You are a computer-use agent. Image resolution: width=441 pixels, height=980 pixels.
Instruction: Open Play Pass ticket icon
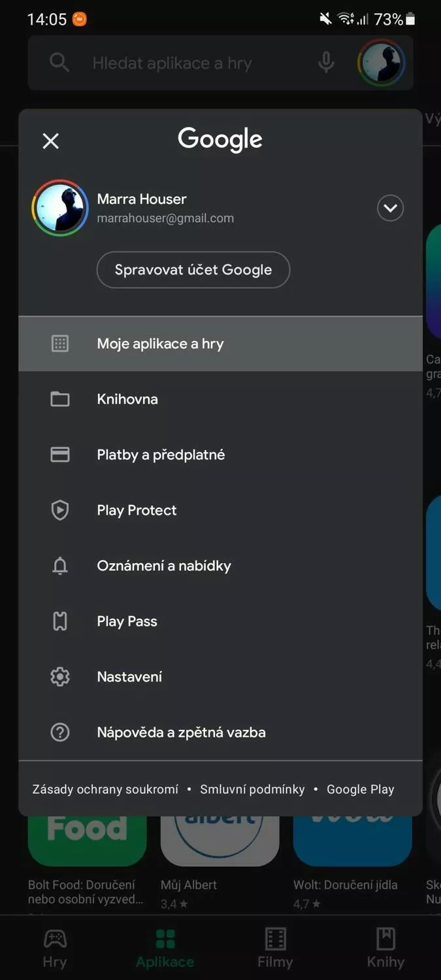point(60,621)
